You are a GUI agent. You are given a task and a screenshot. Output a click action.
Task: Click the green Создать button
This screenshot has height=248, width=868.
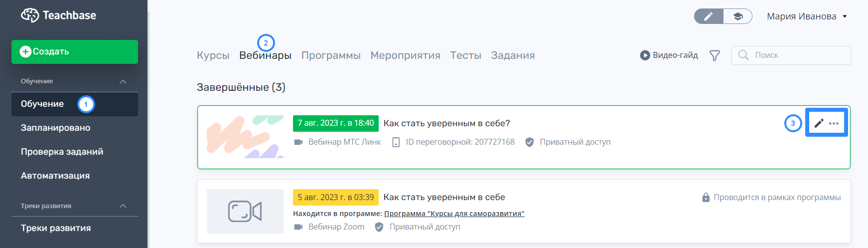point(75,52)
